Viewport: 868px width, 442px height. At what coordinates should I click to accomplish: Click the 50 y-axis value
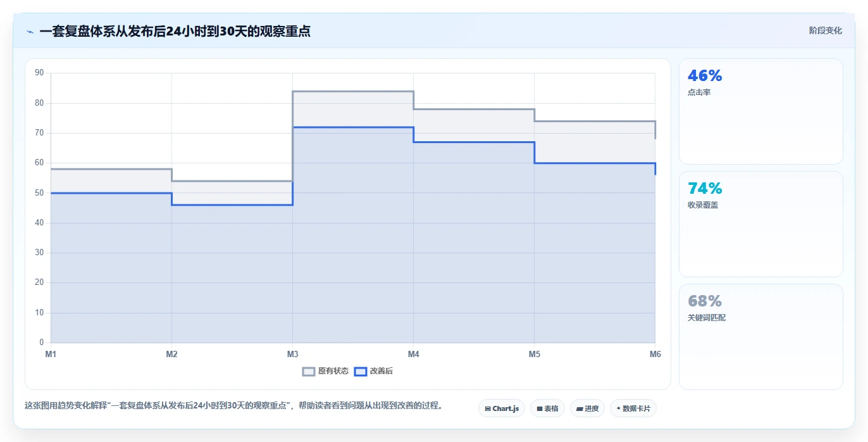[39, 193]
